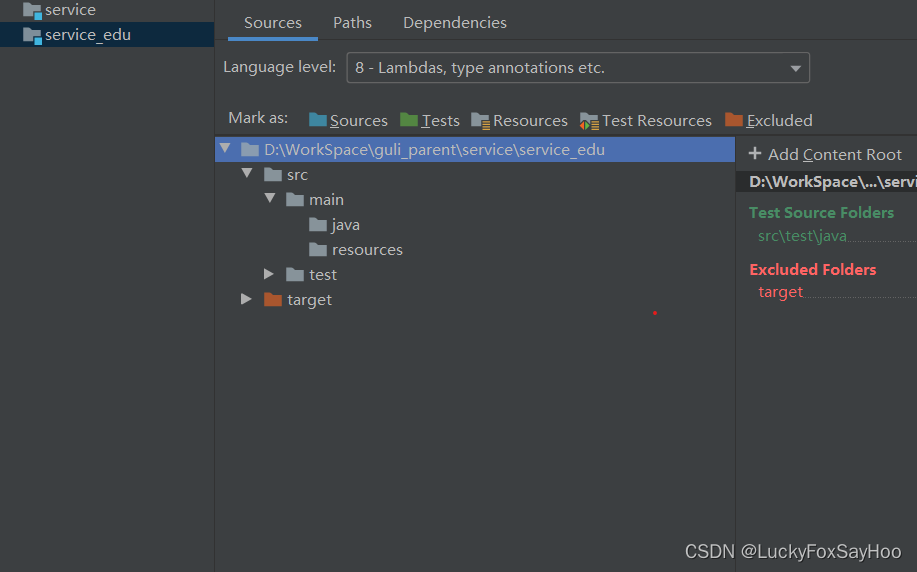
Task: Click the plus icon beside Add Content Root
Action: click(x=755, y=153)
